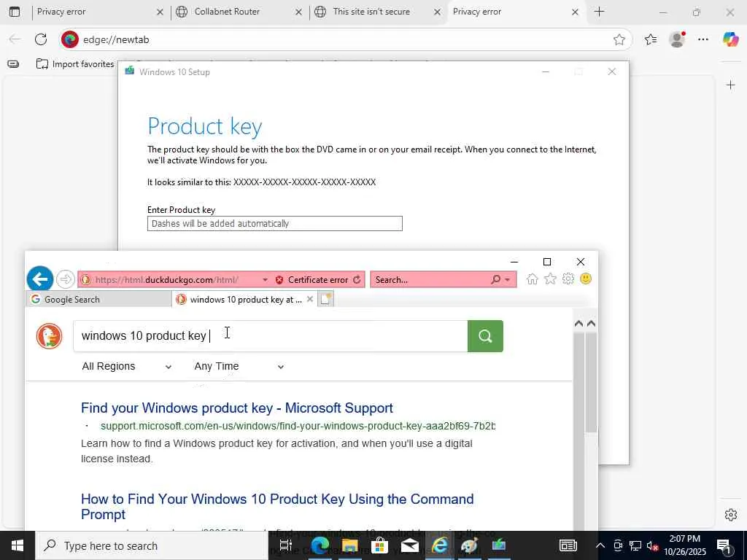Open Internet Explorer favorites star
This screenshot has height=560, width=747.
click(550, 279)
